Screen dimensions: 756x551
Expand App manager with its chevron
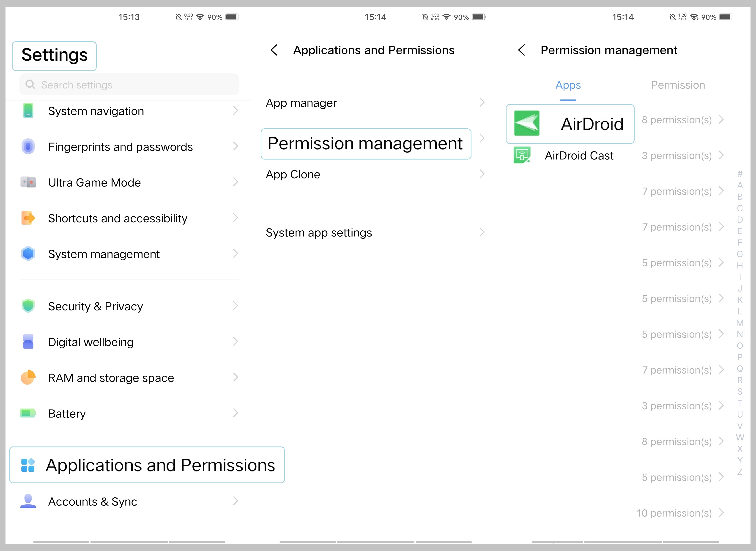click(482, 103)
